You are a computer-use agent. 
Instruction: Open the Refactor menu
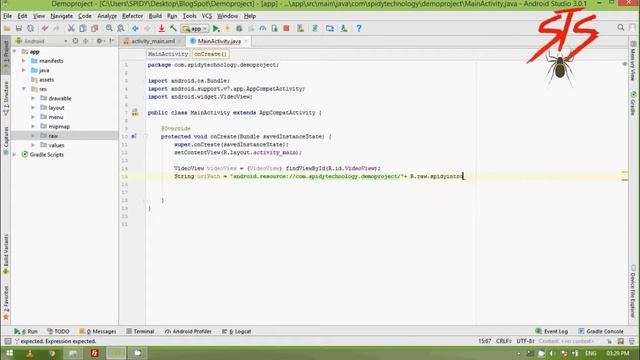(133, 16)
